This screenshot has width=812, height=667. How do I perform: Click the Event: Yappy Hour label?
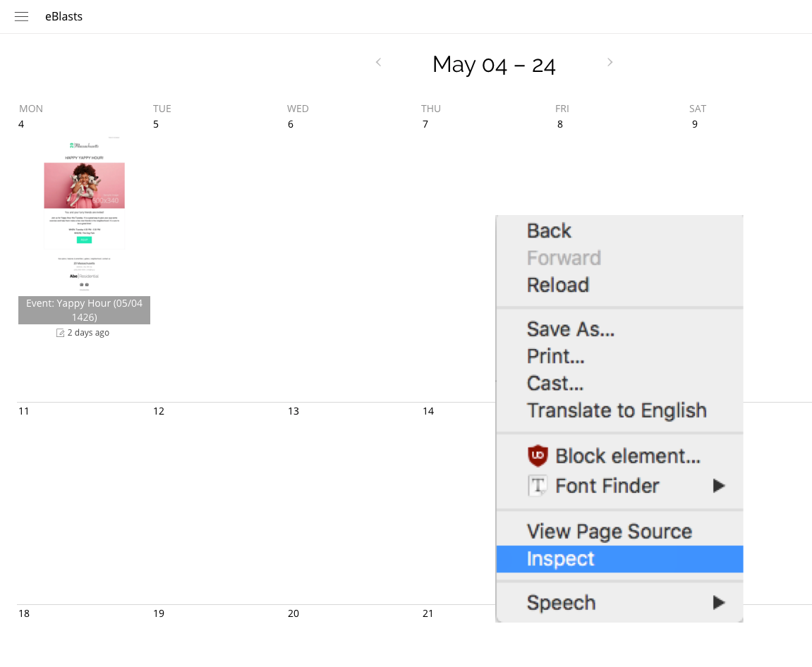84,310
